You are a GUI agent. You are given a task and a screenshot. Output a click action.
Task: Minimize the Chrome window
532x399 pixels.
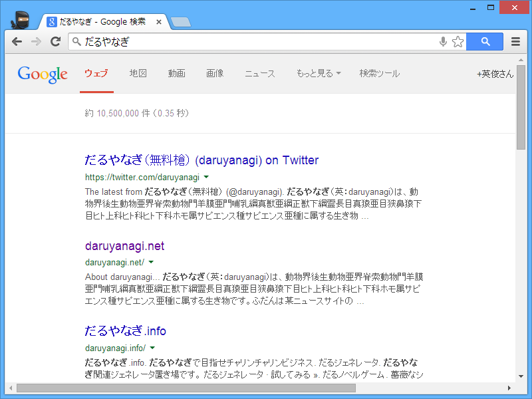coord(473,8)
